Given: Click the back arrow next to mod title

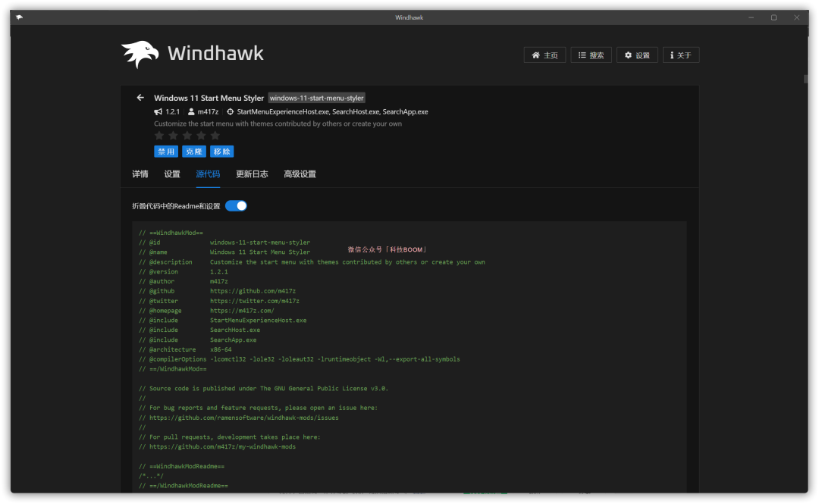Looking at the screenshot, I should coord(140,98).
